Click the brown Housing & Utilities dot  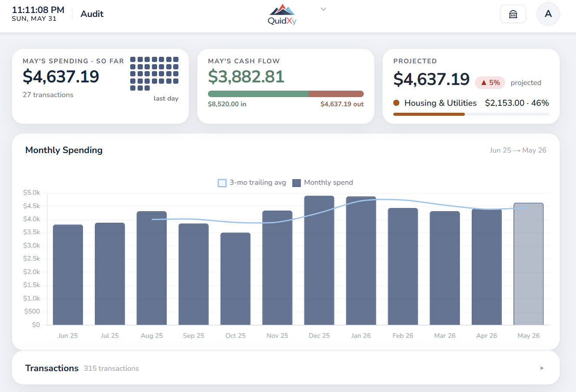pos(396,103)
